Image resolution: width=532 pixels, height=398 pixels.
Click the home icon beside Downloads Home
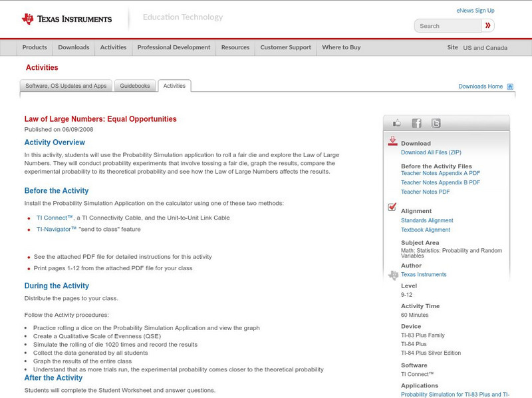coord(510,87)
